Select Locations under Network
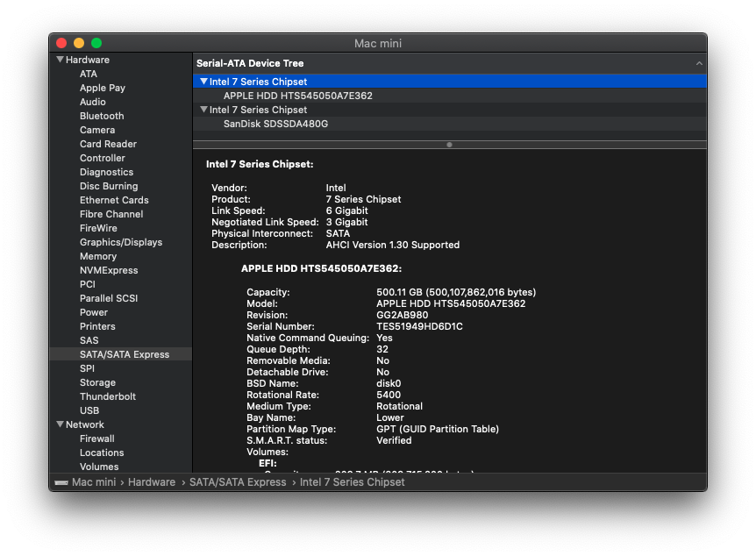The height and width of the screenshot is (556, 756). tap(102, 453)
